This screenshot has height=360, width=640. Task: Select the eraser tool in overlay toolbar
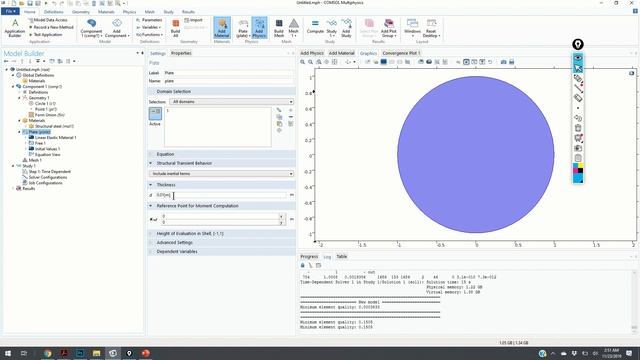pyautogui.click(x=578, y=98)
